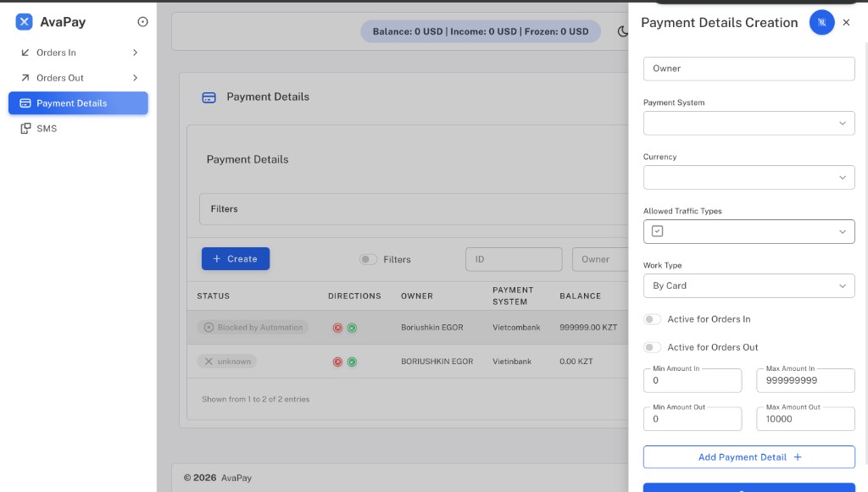The image size is (868, 492).
Task: Click the SMS sidebar icon
Action: tap(25, 129)
